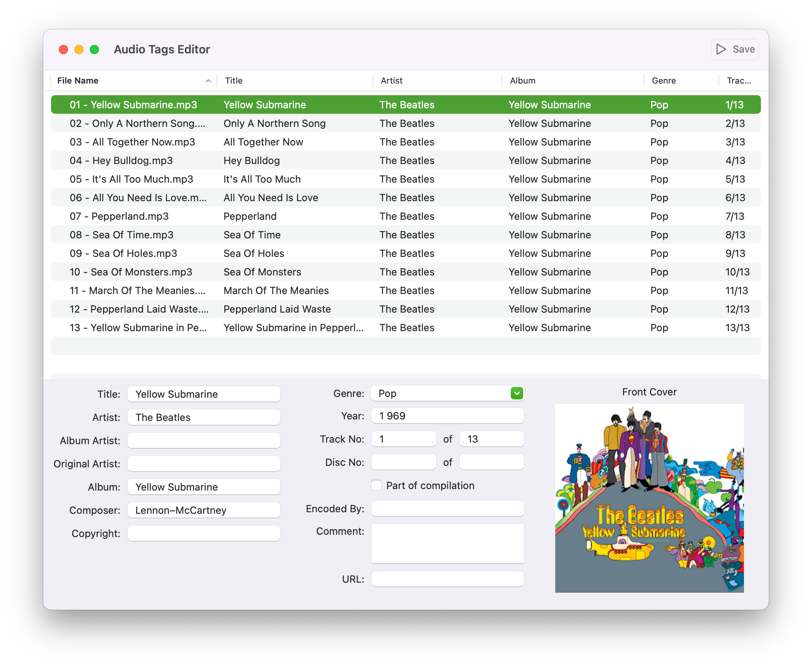812x667 pixels.
Task: Focus the Composer input field
Action: pos(204,510)
